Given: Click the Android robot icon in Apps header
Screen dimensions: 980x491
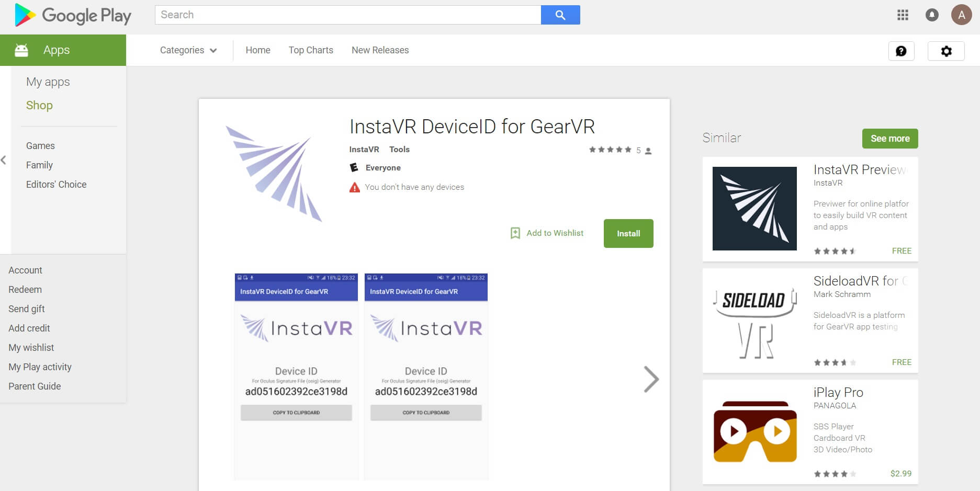Looking at the screenshot, I should point(21,50).
